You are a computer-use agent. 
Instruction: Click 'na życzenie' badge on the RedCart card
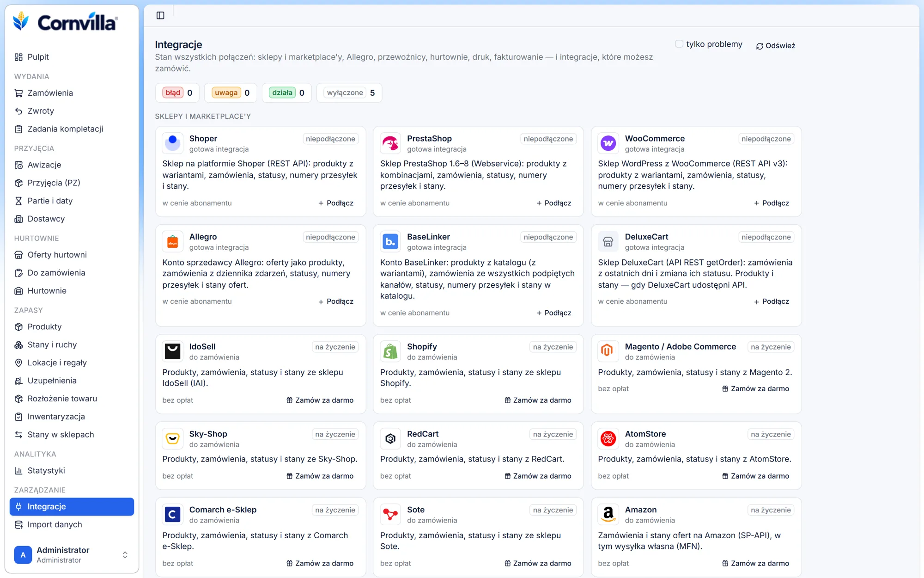coord(553,434)
